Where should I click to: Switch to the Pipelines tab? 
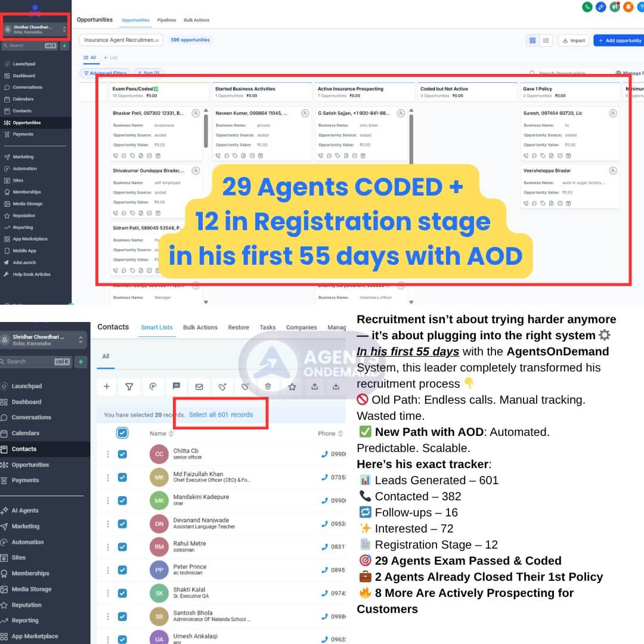tap(166, 20)
